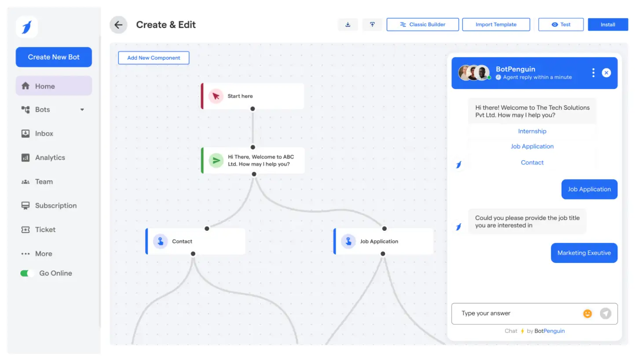The width and height of the screenshot is (644, 361).
Task: Select Home in the sidebar
Action: (44, 86)
